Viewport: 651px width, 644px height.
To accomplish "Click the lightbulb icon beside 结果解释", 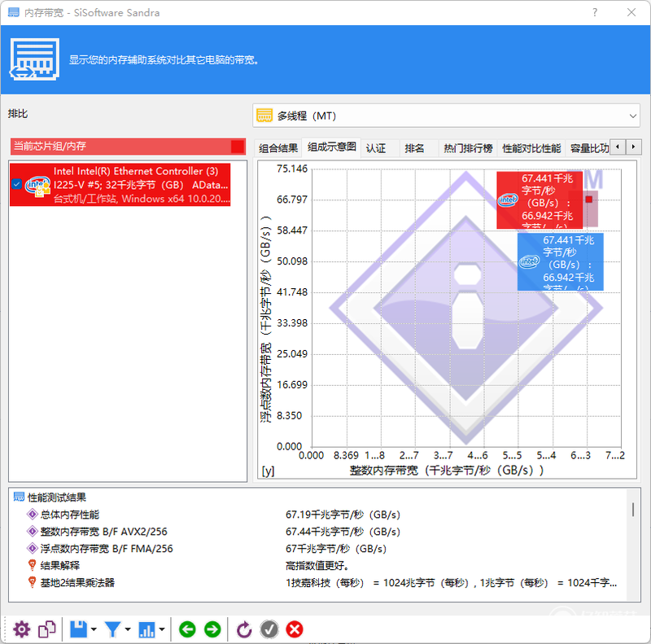I will point(32,565).
